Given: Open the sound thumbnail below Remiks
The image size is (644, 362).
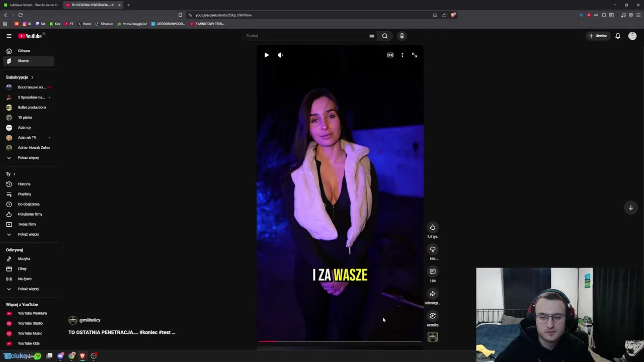Looking at the screenshot, I should 433,337.
